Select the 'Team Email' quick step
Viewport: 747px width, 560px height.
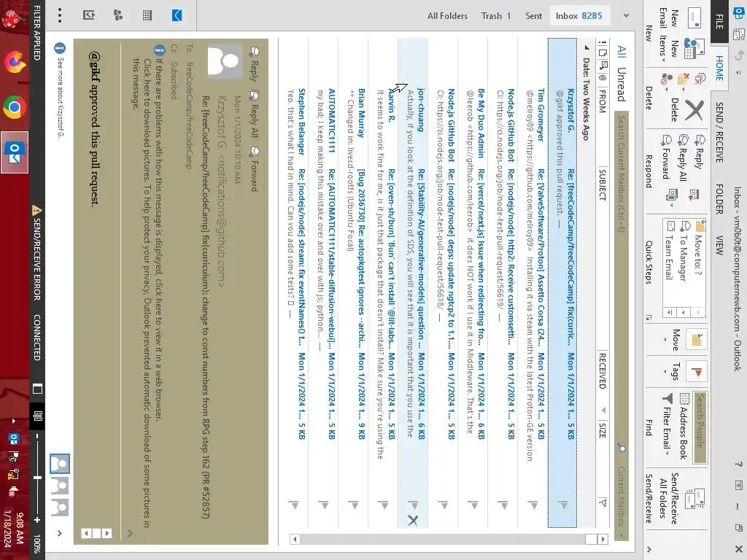[x=669, y=250]
